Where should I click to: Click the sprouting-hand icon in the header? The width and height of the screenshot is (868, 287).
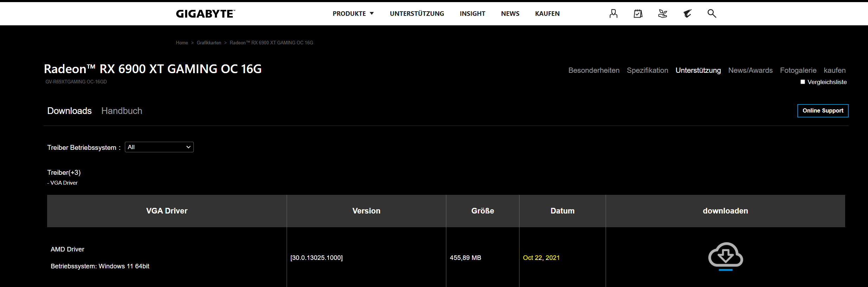(663, 14)
